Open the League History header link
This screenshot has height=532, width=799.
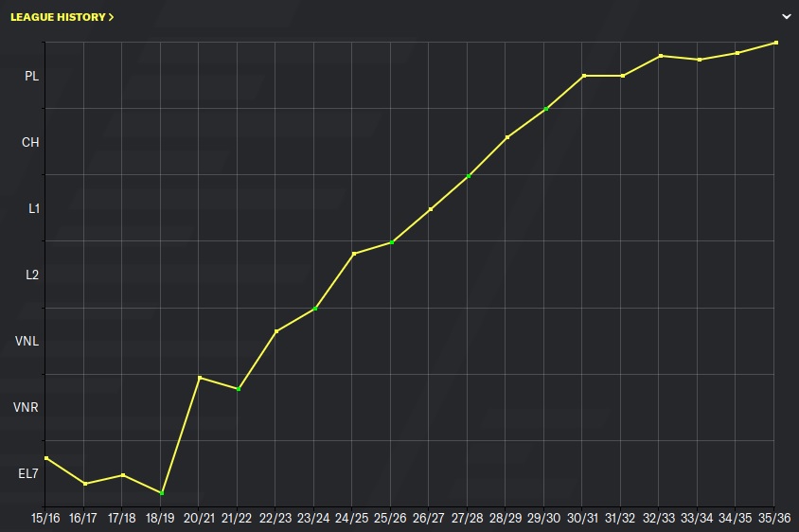tap(62, 17)
